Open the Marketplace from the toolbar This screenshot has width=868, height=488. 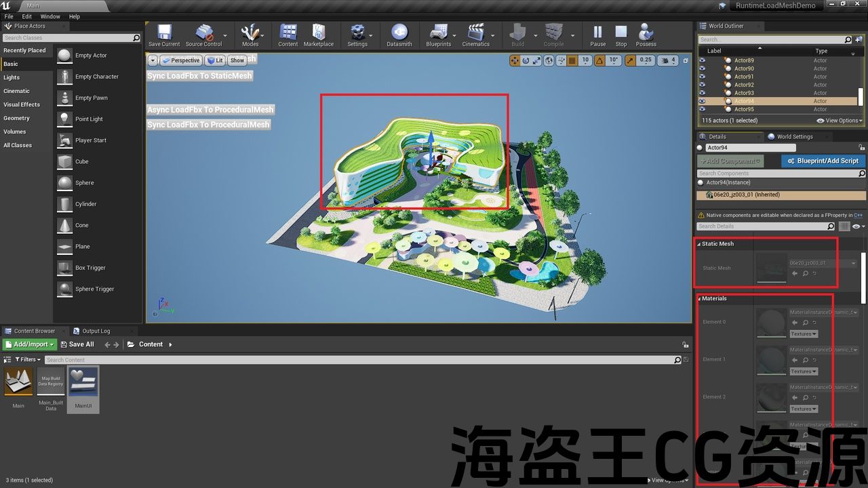click(x=318, y=35)
